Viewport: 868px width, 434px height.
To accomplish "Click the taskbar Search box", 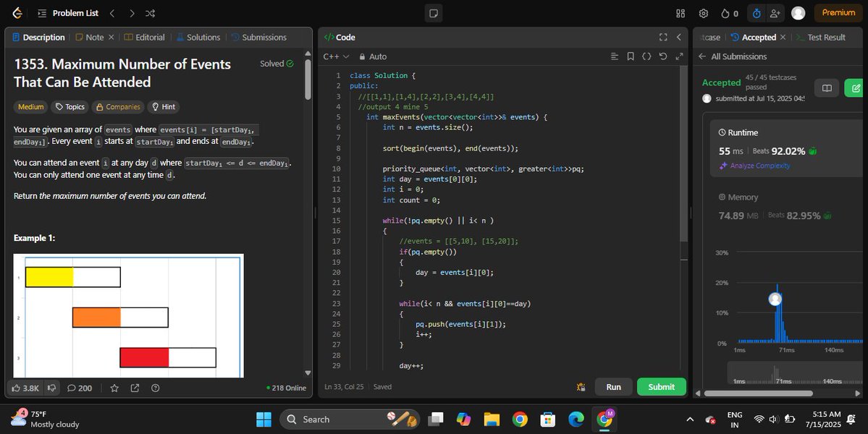I will [x=350, y=420].
